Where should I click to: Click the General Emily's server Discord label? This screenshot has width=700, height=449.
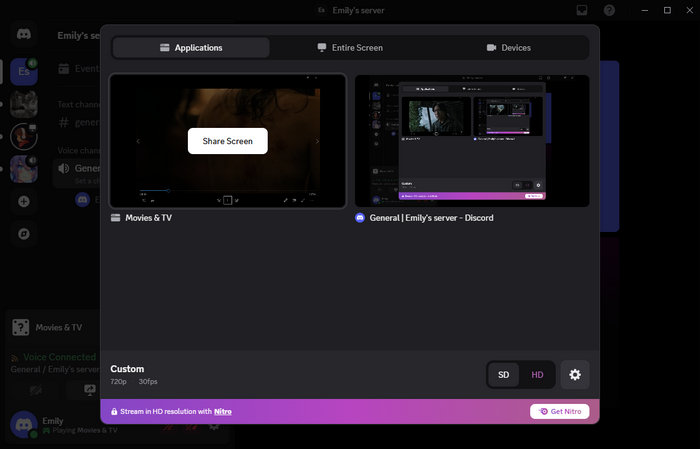pyautogui.click(x=431, y=218)
